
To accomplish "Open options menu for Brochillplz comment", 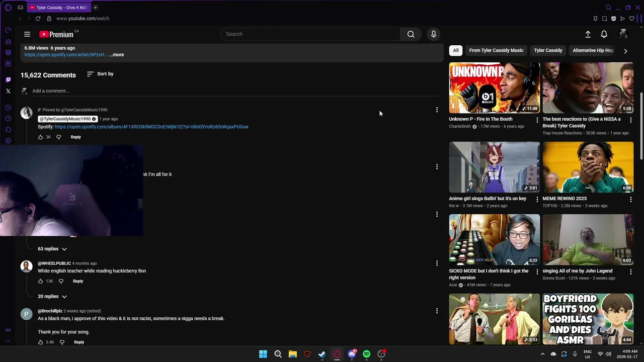I will pos(437,311).
